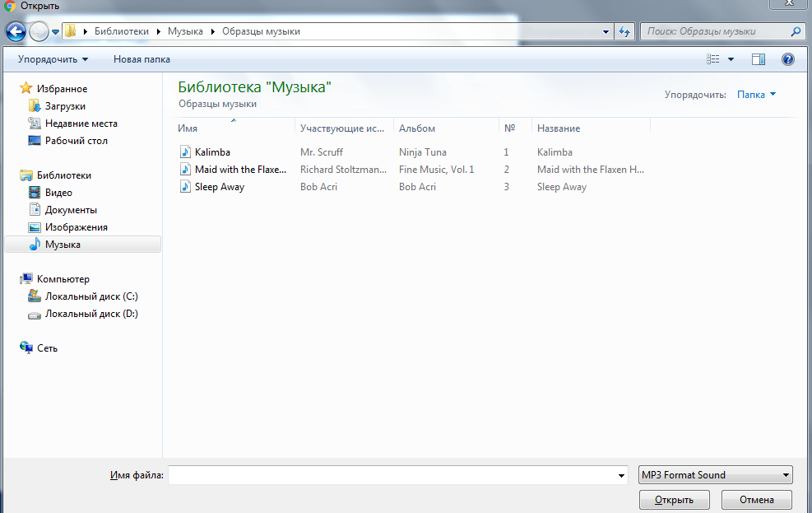Open the Папка arrange-by dropdown
The width and height of the screenshot is (812, 513).
pyautogui.click(x=756, y=95)
